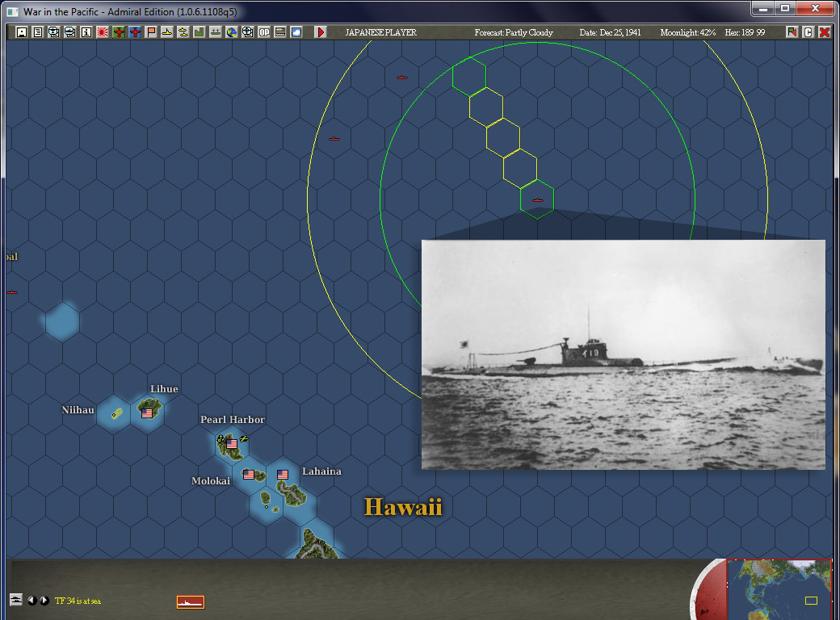This screenshot has height=620, width=840.
Task: Click the green and red flag icon
Action: 792,32
